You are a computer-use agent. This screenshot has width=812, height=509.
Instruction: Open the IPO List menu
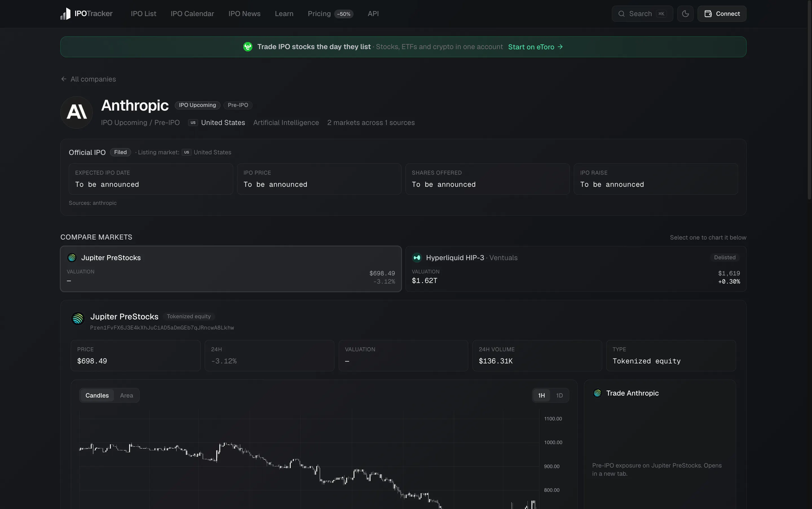pos(144,14)
